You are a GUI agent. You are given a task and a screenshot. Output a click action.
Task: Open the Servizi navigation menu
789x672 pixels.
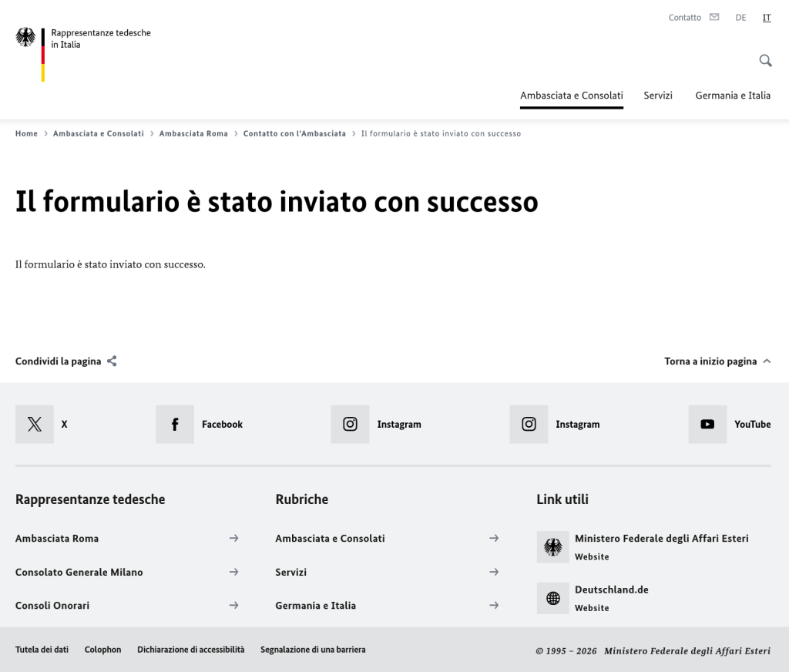point(658,96)
